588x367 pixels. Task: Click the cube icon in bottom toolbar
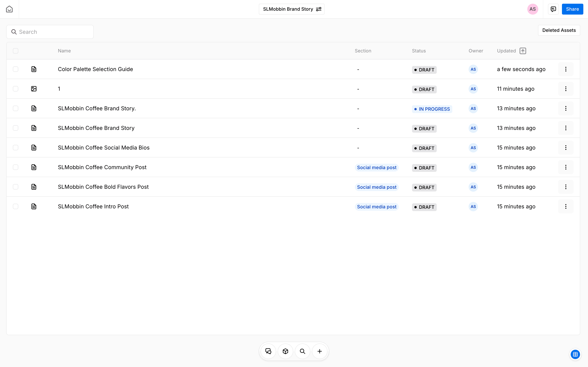[x=285, y=351]
